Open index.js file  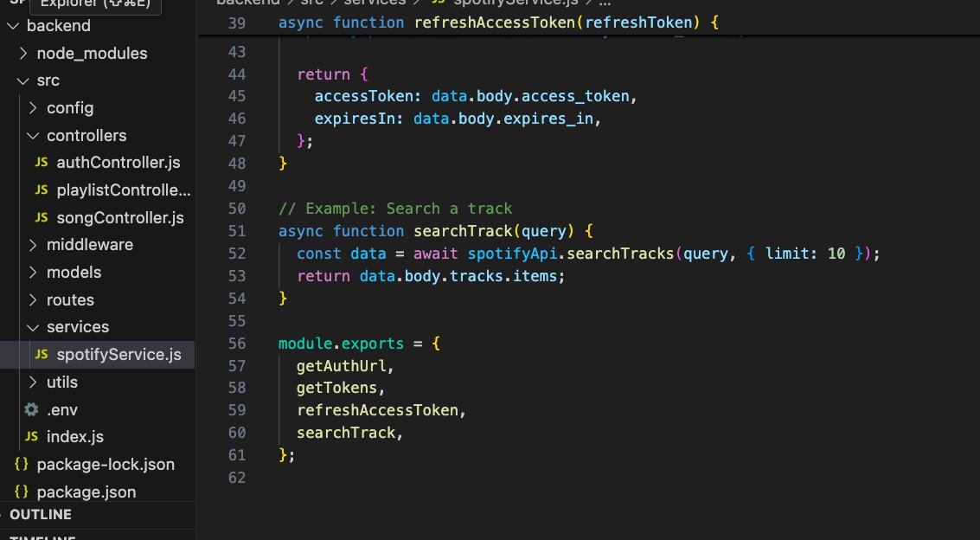coord(75,437)
